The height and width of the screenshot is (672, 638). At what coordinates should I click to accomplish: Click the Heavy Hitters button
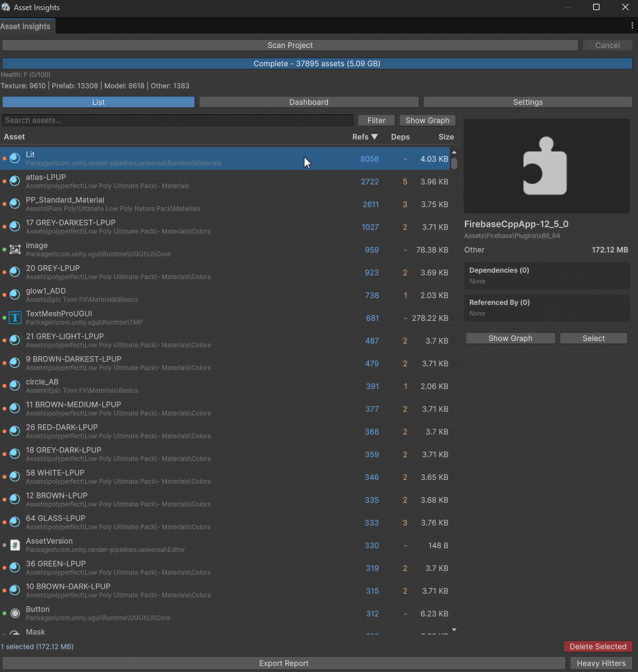pos(601,663)
